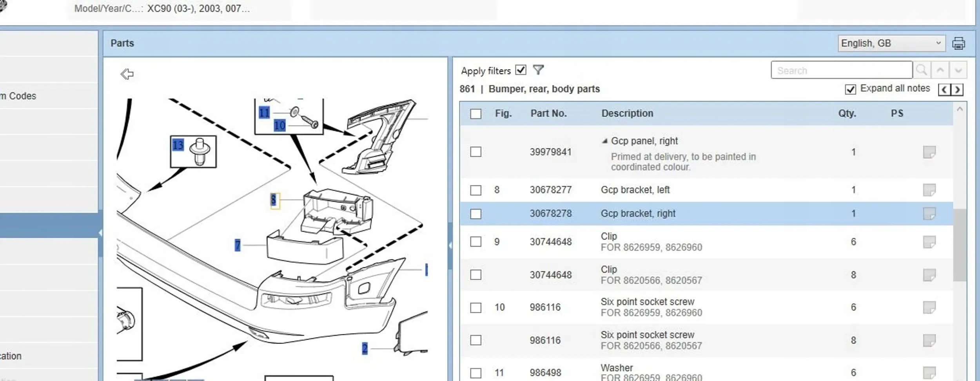
Task: Jump to previous search result arrow
Action: pos(940,70)
